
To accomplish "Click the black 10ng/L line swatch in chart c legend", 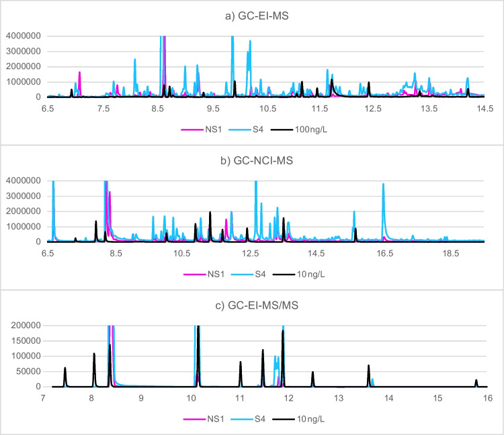I will 284,420.
